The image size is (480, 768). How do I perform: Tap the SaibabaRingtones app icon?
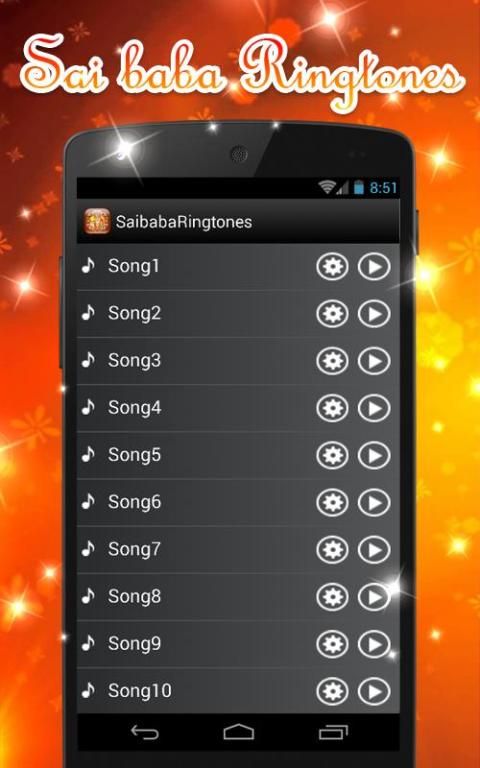pos(96,221)
